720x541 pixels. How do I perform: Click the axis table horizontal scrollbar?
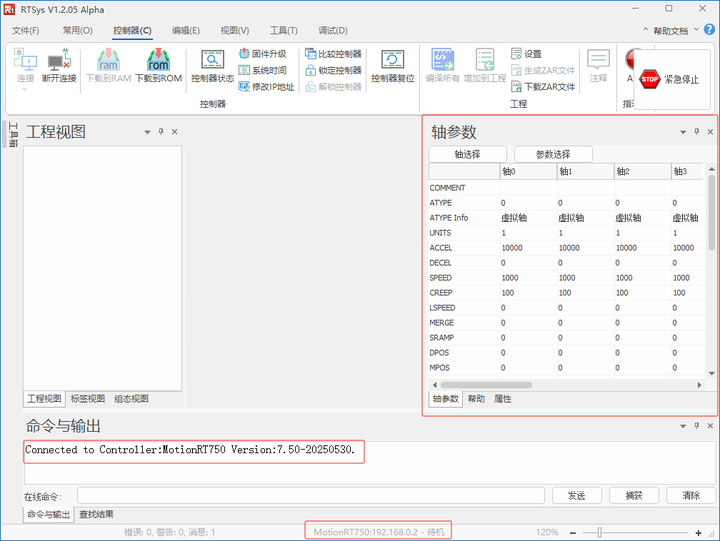coord(486,385)
